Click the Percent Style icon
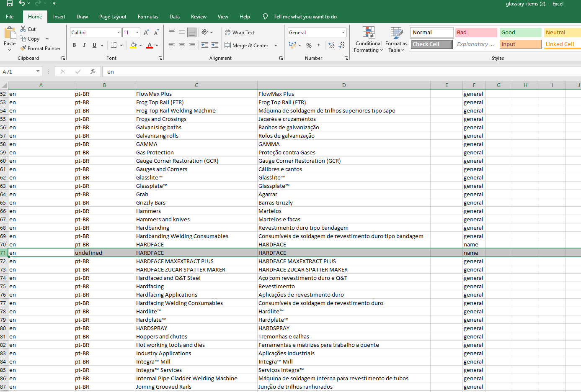This screenshot has height=392, width=581. point(309,45)
